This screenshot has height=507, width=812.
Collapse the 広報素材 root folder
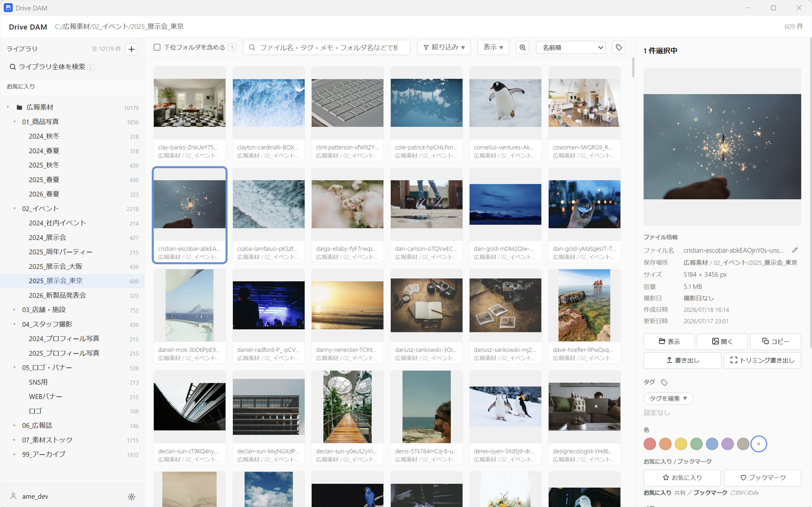coord(8,107)
